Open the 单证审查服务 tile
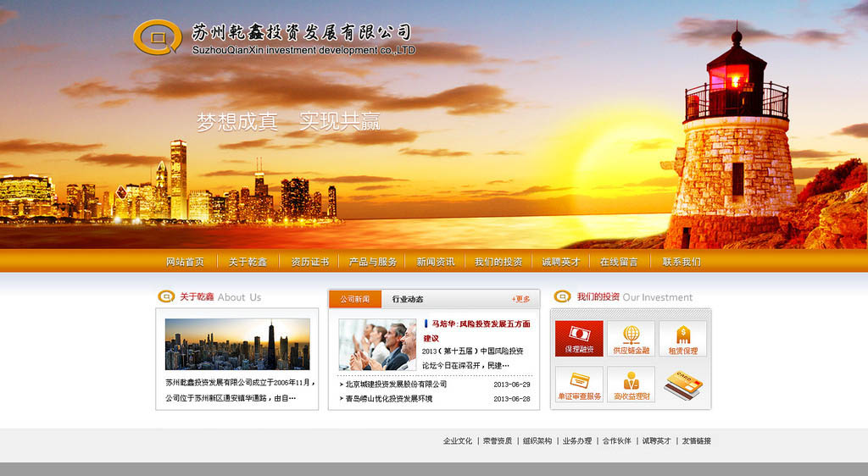The image size is (868, 476). click(x=579, y=385)
